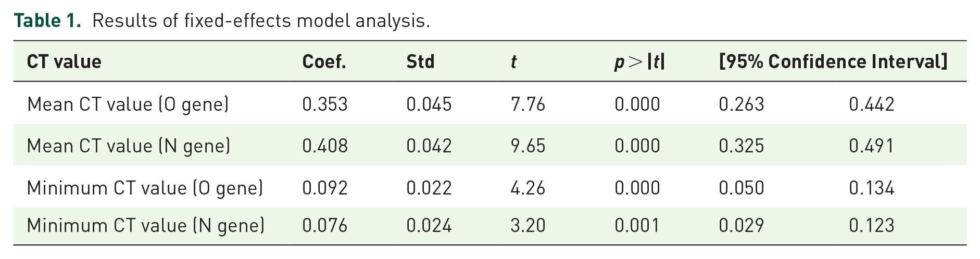This screenshot has height=259, width=980.
Task: Click the Table 1 caption label
Action: [47, 21]
